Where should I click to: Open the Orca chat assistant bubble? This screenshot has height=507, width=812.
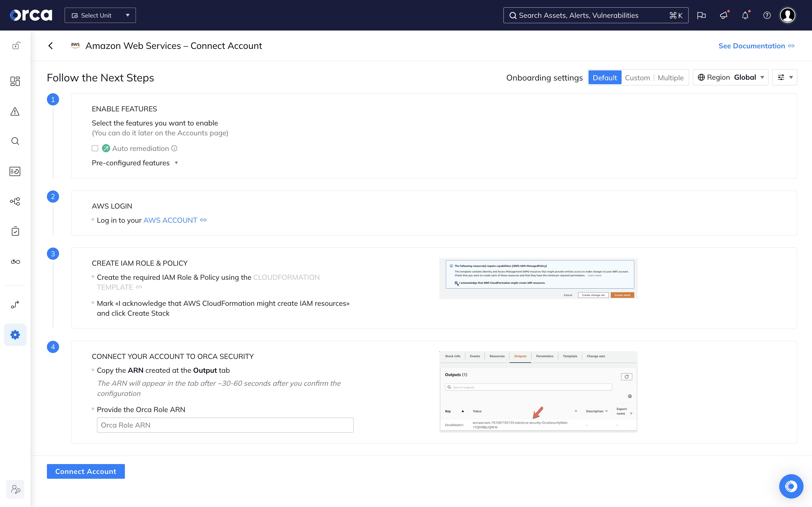coord(791,486)
